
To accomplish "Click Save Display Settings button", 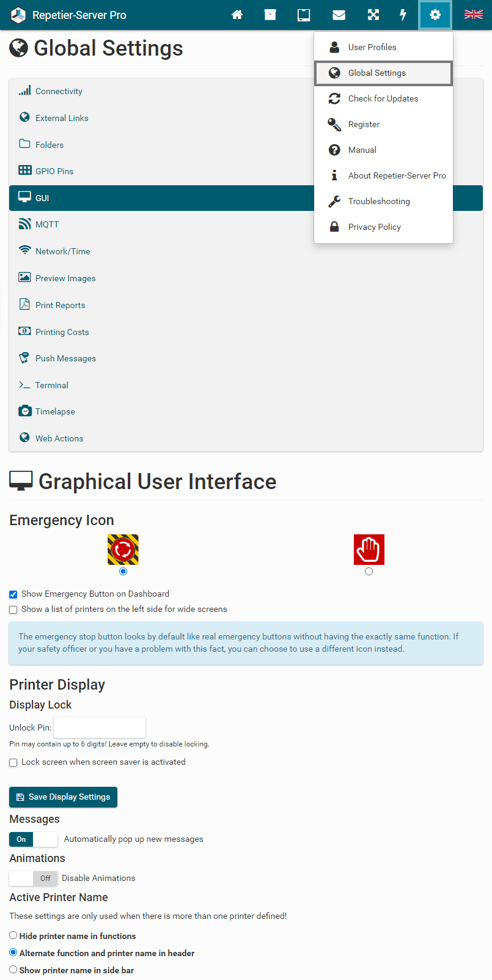I will pos(63,797).
